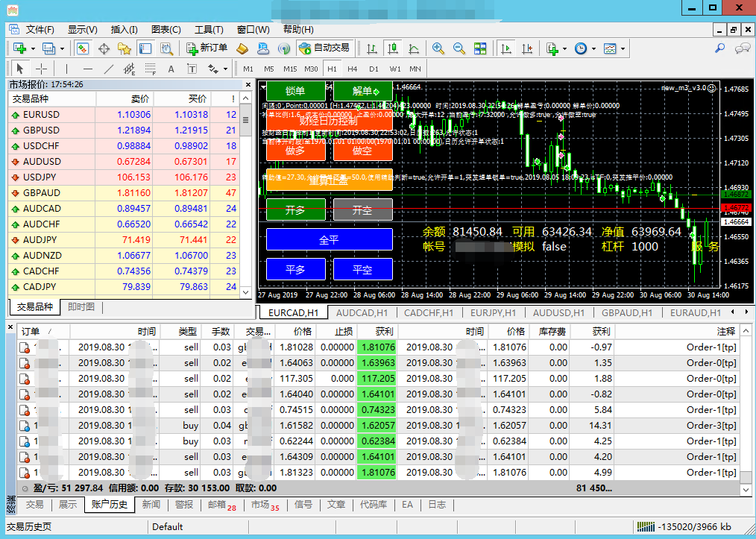Toggle the 自动交易 auto trading button
The height and width of the screenshot is (539, 756).
[324, 48]
